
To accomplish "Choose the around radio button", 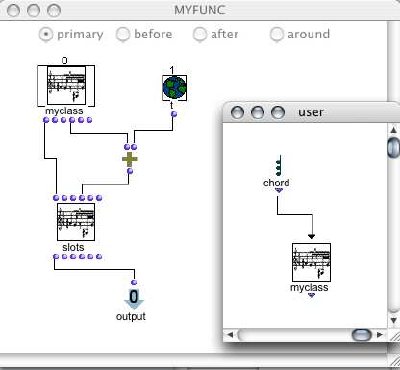I will coord(276,34).
